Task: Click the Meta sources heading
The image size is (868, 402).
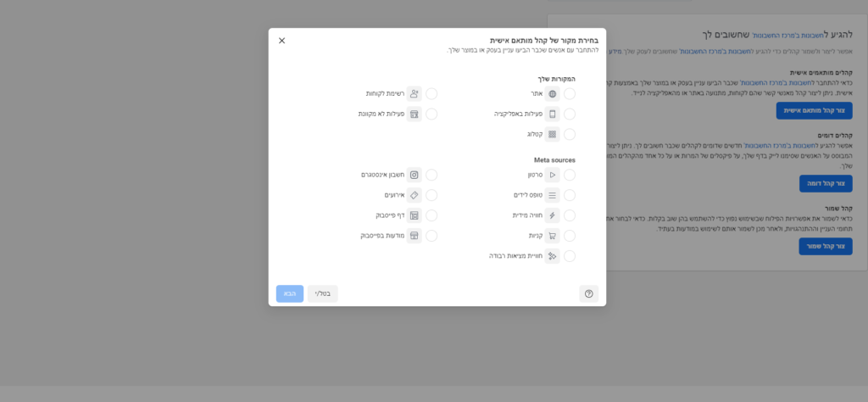Action: [554, 160]
